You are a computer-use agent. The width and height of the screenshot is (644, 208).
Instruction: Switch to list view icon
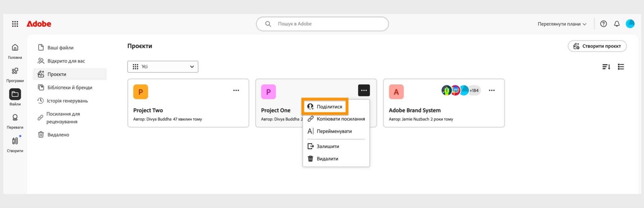(621, 67)
